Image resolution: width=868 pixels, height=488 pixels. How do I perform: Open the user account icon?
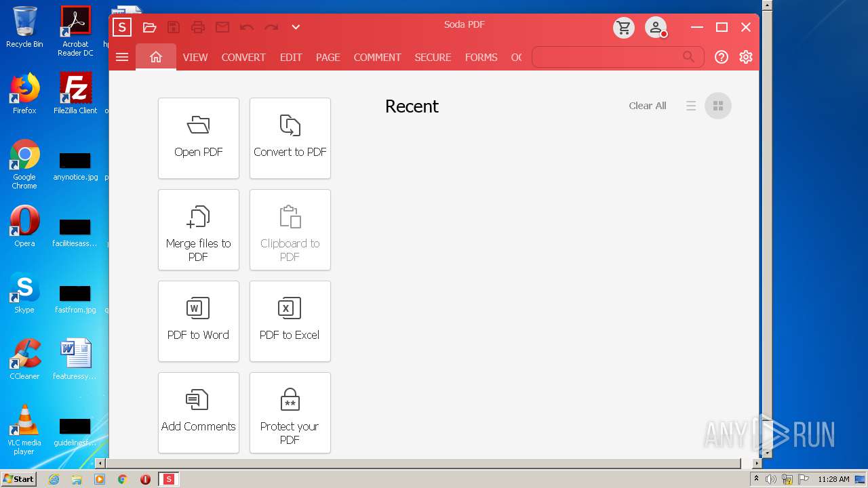click(x=656, y=28)
